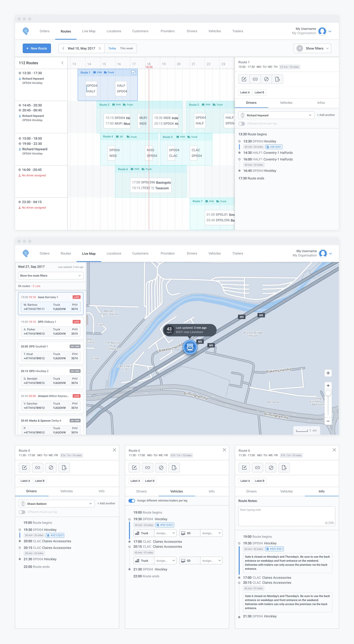Click This week button
Viewport: 354px width, 644px height.
[x=127, y=48]
